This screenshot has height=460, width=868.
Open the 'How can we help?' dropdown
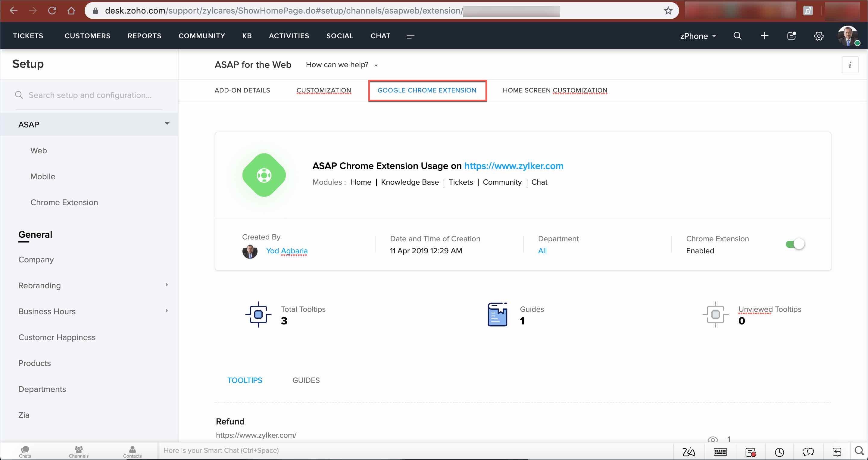tap(342, 65)
